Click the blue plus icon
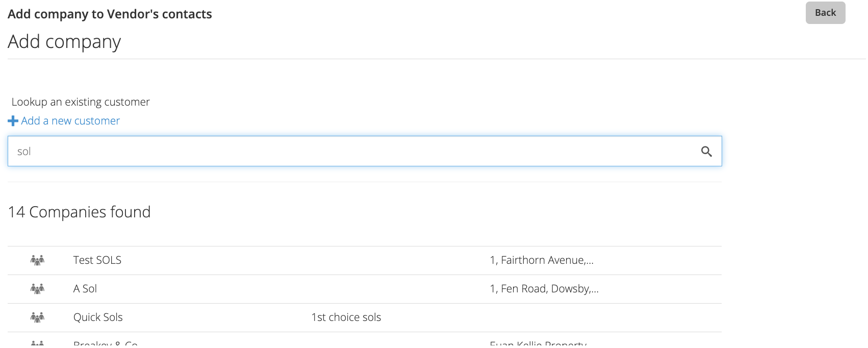The width and height of the screenshot is (868, 348). coord(13,121)
